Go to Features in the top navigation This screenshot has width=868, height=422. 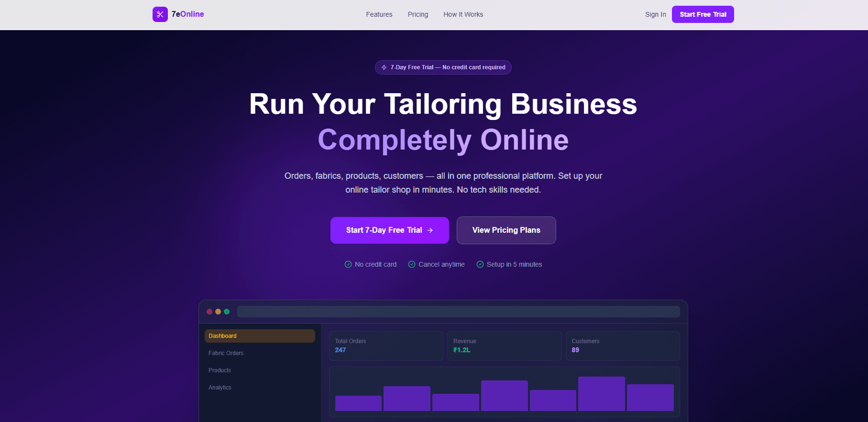(379, 14)
